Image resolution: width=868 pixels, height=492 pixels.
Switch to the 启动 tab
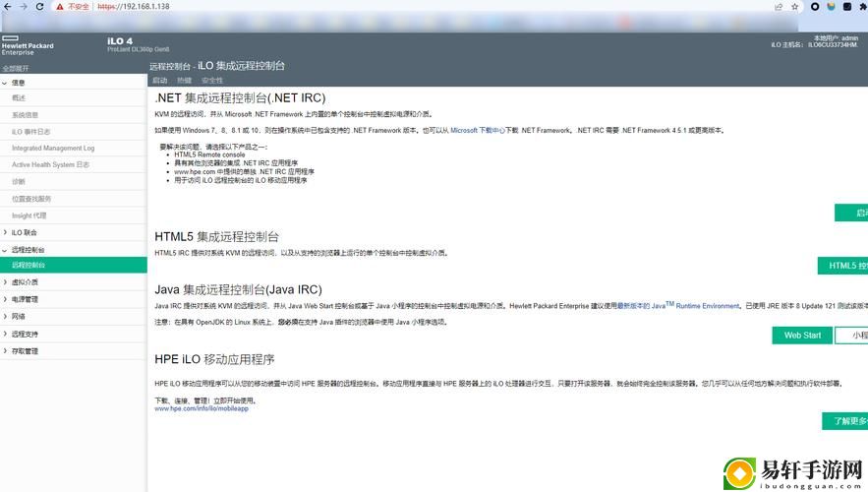point(160,81)
